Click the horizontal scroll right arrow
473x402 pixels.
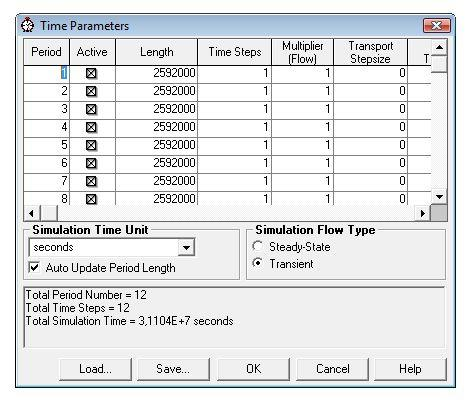click(x=423, y=213)
